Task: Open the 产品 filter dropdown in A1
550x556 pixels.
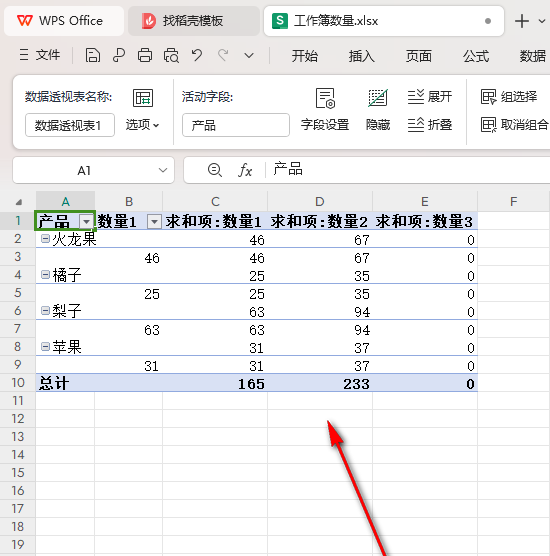Action: (x=86, y=222)
